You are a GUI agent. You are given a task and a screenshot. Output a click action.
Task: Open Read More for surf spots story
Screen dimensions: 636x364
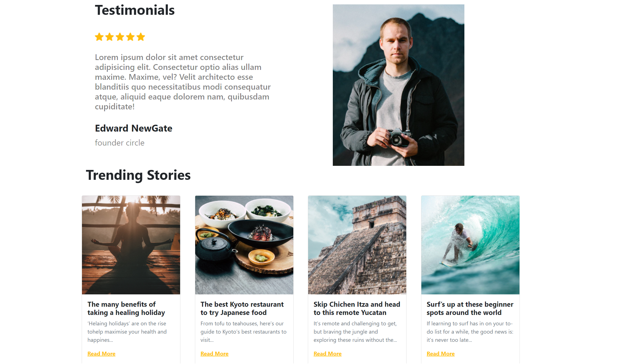(441, 354)
